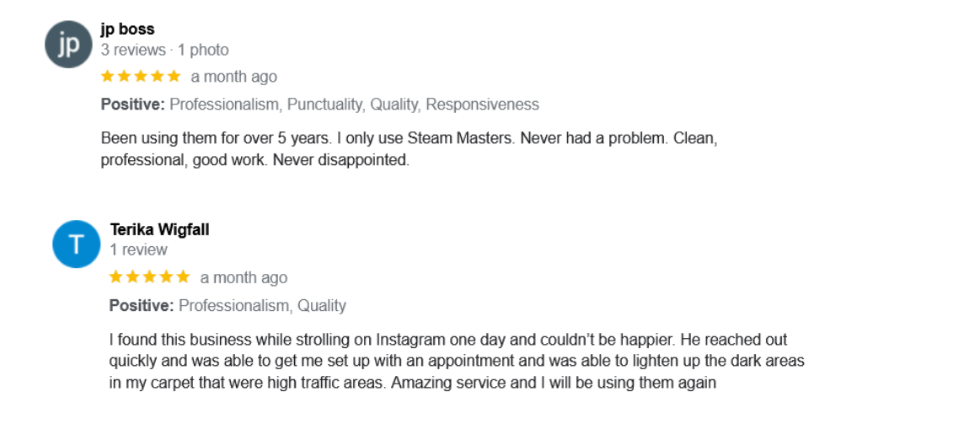Screen dimensions: 980x424
Task: Click the jp boss avatar icon
Action: point(69,45)
